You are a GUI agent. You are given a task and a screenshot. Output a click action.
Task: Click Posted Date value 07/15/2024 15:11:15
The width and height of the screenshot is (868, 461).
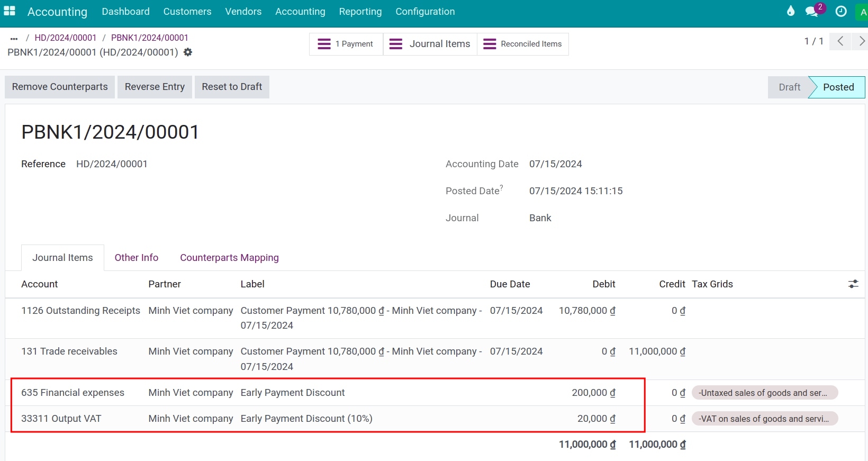coord(576,191)
